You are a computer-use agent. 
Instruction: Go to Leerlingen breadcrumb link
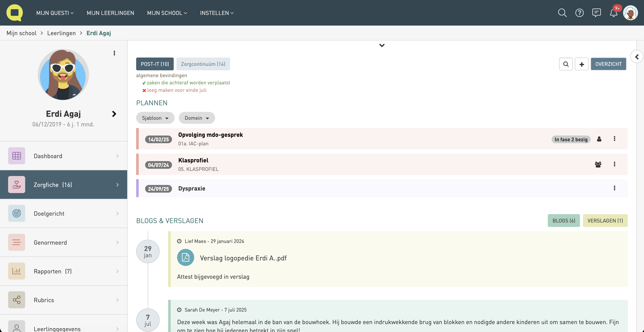(61, 33)
